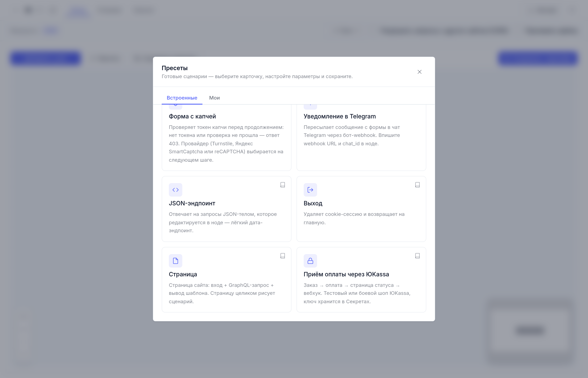Click the Telegram webhook description text
The width and height of the screenshot is (588, 378).
pos(352,135)
